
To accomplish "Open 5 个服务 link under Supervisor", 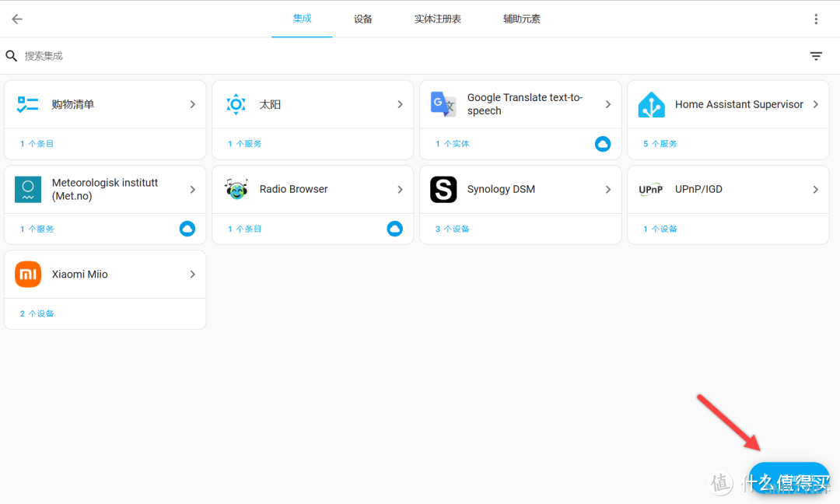I will tap(660, 144).
